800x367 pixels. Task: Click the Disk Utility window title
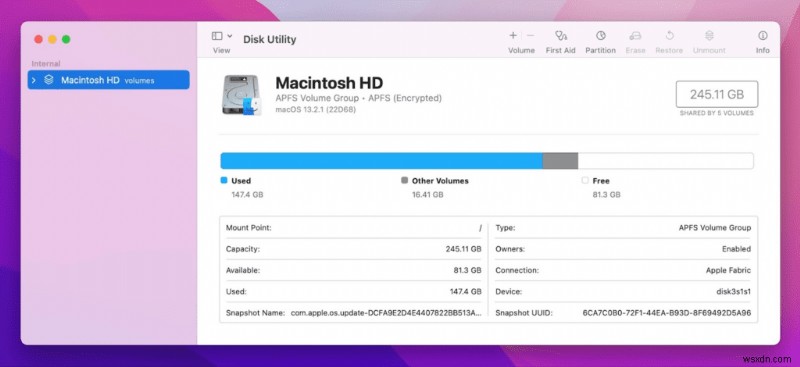click(x=269, y=39)
